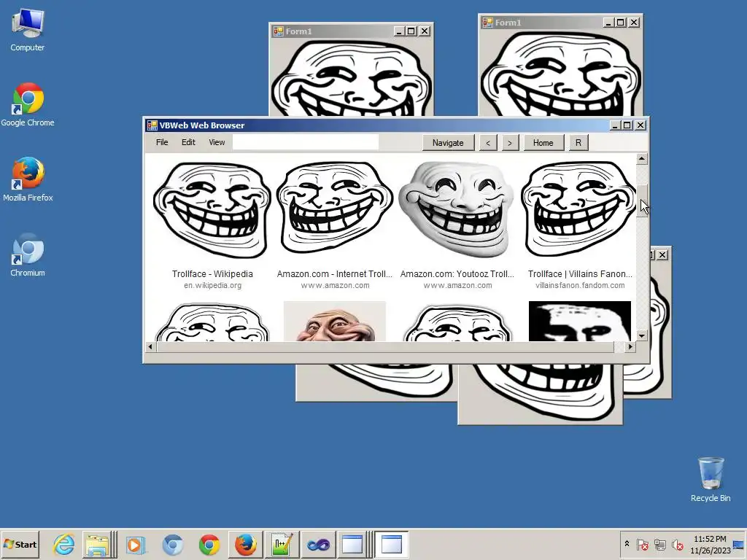Open the Mozilla Firefox desktop shortcut

[28, 179]
